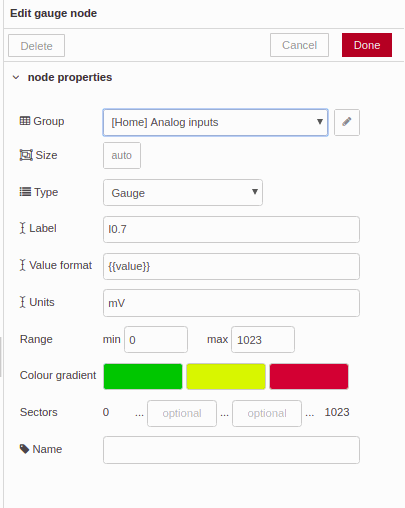The image size is (405, 508).
Task: Cancel editing the gauge node
Action: pos(299,45)
